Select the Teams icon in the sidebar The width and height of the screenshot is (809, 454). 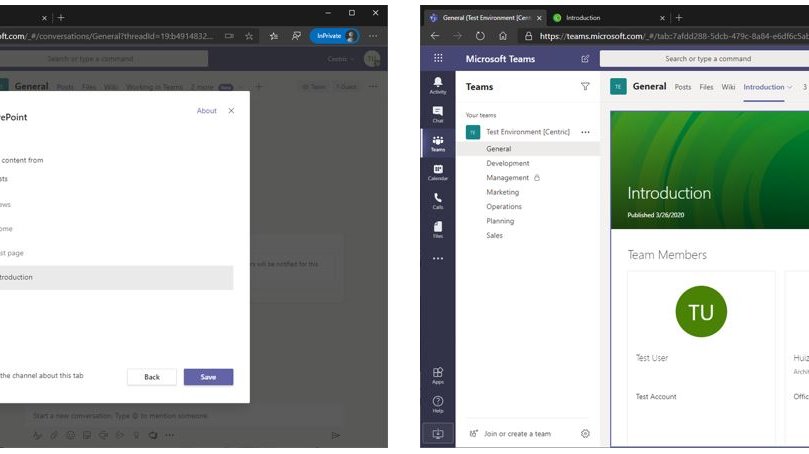coord(438,143)
